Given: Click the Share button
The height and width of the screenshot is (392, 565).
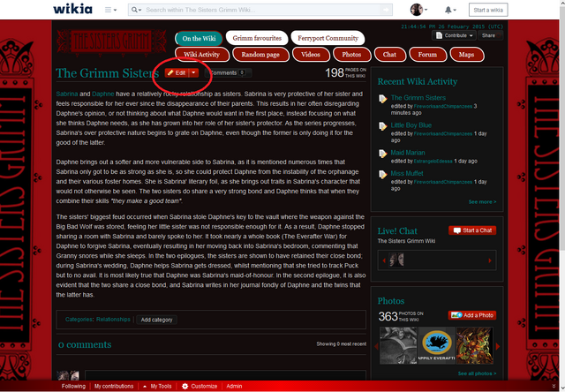Looking at the screenshot, I should 490,35.
